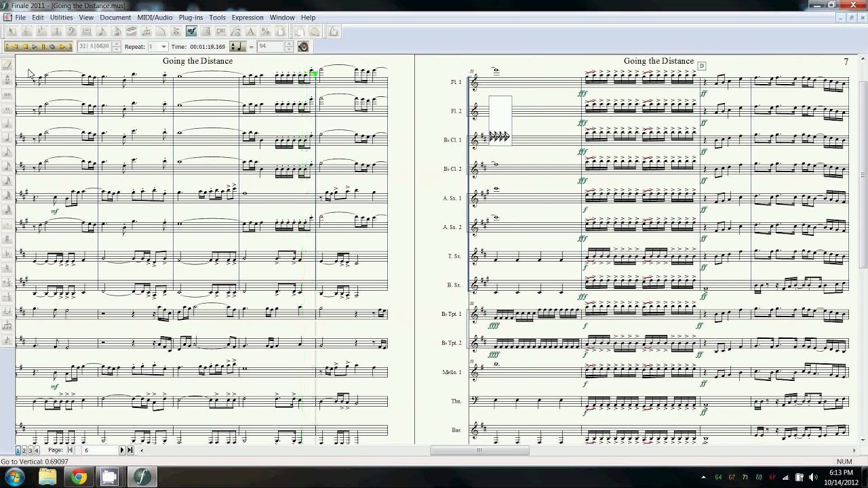The image size is (868, 488).
Task: Open the Document menu
Action: click(115, 17)
